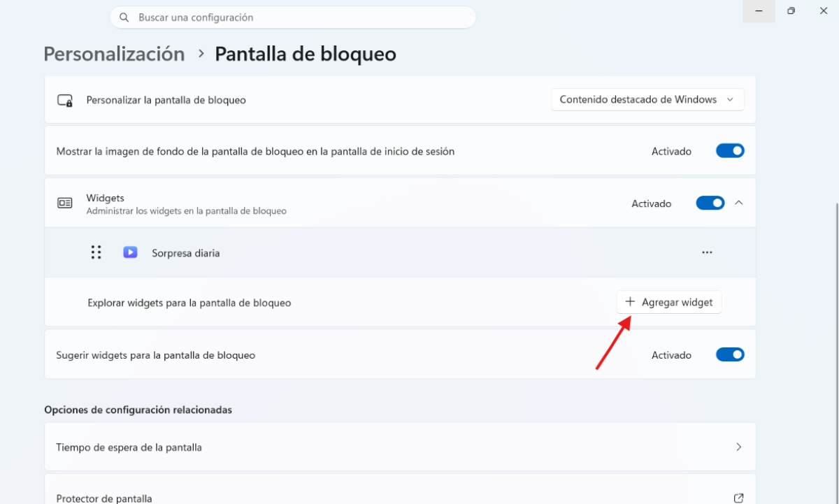Minimize the Settings window
This screenshot has height=504, width=839.
(x=759, y=11)
